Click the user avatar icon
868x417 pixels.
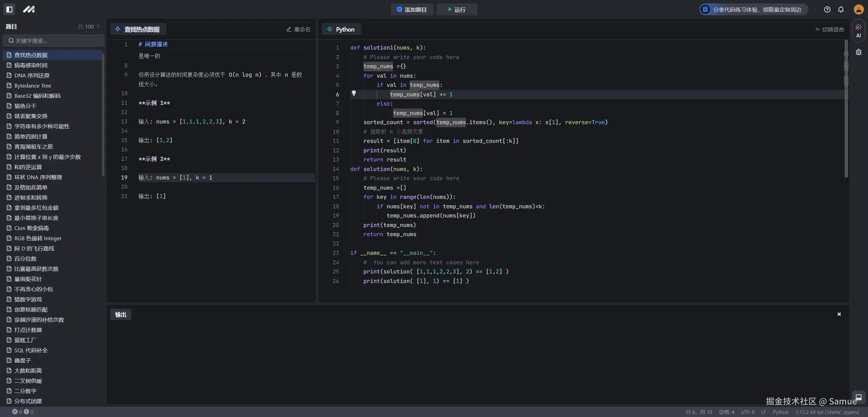click(859, 10)
